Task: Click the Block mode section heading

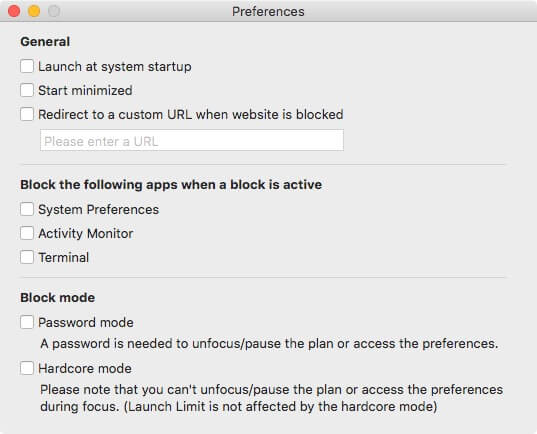Action: pyautogui.click(x=58, y=298)
